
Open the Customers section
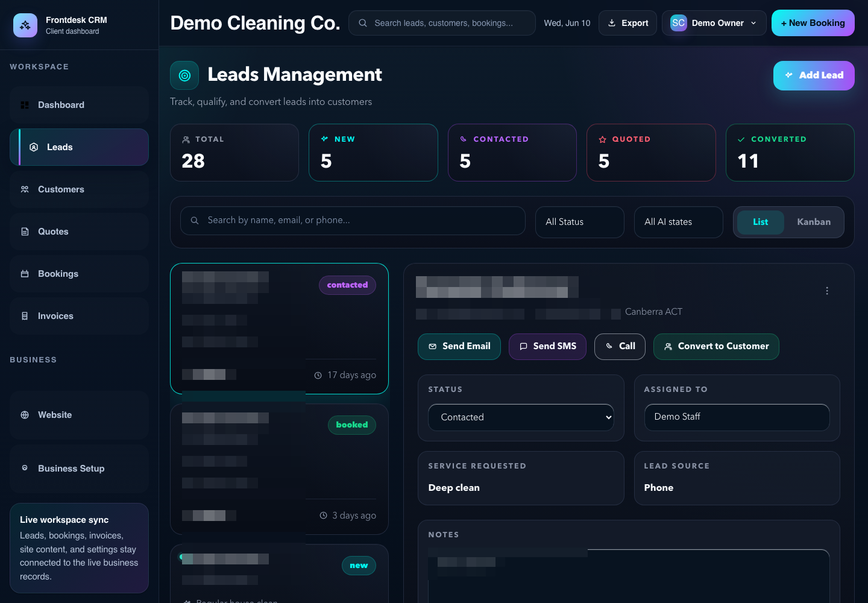coord(79,189)
